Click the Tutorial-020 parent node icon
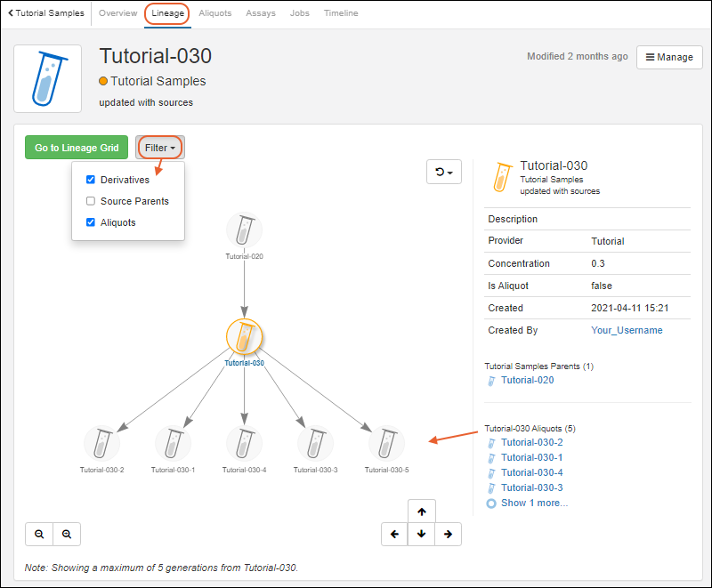This screenshot has width=712, height=588. click(244, 230)
